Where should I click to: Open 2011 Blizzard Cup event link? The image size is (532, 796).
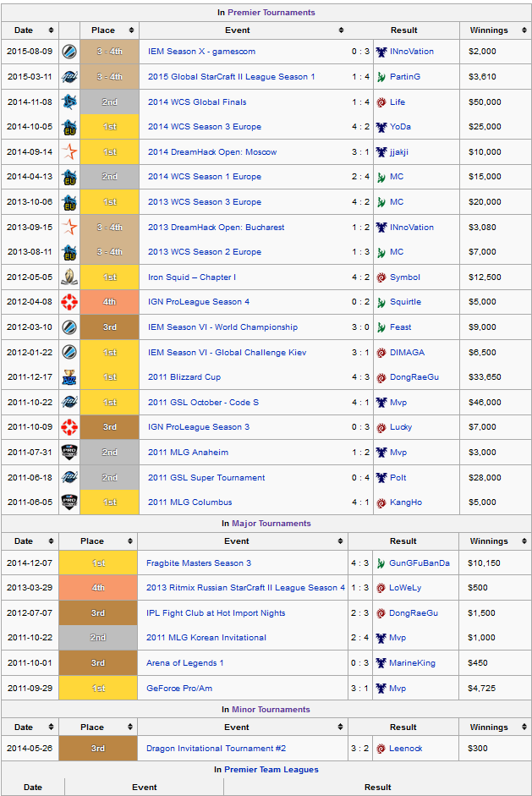coord(184,377)
